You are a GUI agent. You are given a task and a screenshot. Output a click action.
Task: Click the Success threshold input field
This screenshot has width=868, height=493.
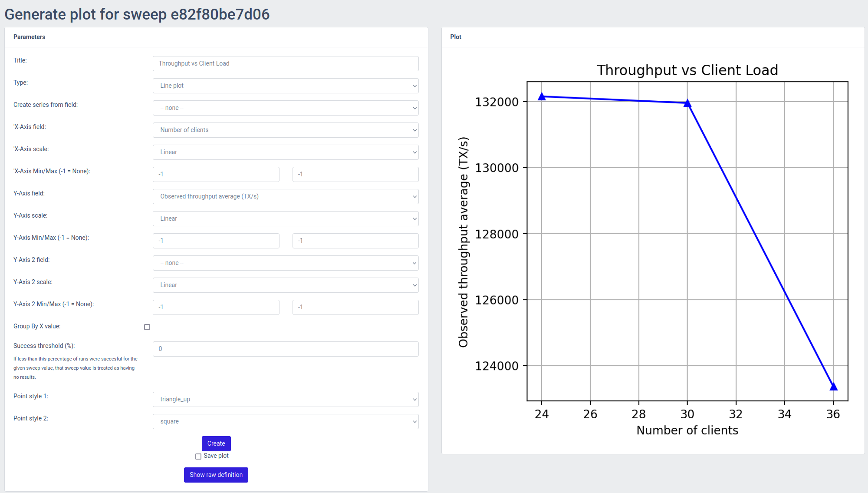[285, 349]
